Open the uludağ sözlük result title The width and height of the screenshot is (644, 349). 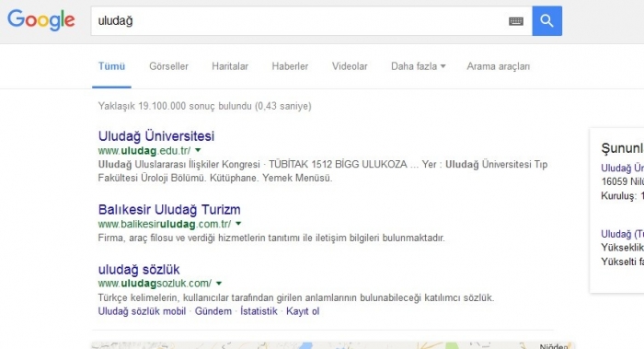tap(139, 270)
